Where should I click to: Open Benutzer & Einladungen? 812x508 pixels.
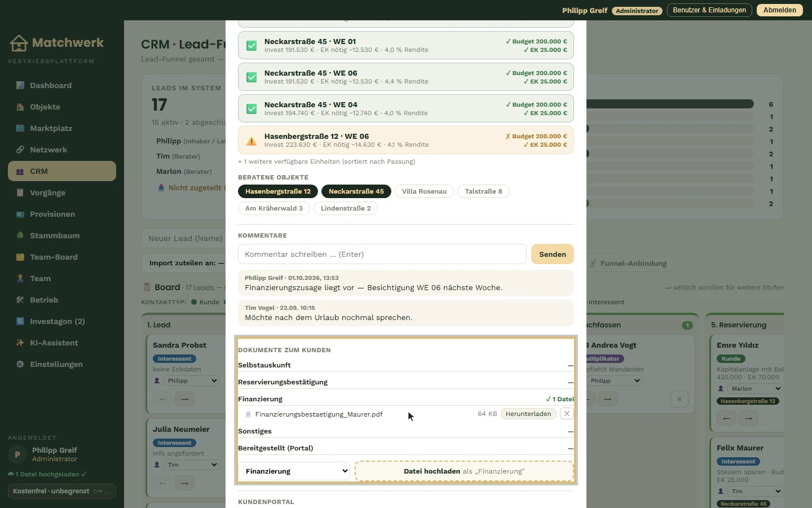[709, 10]
